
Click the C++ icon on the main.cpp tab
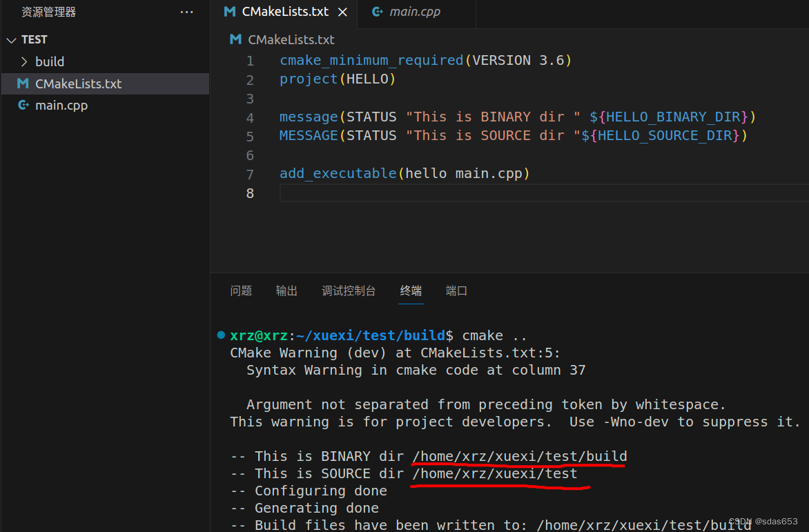coord(377,12)
